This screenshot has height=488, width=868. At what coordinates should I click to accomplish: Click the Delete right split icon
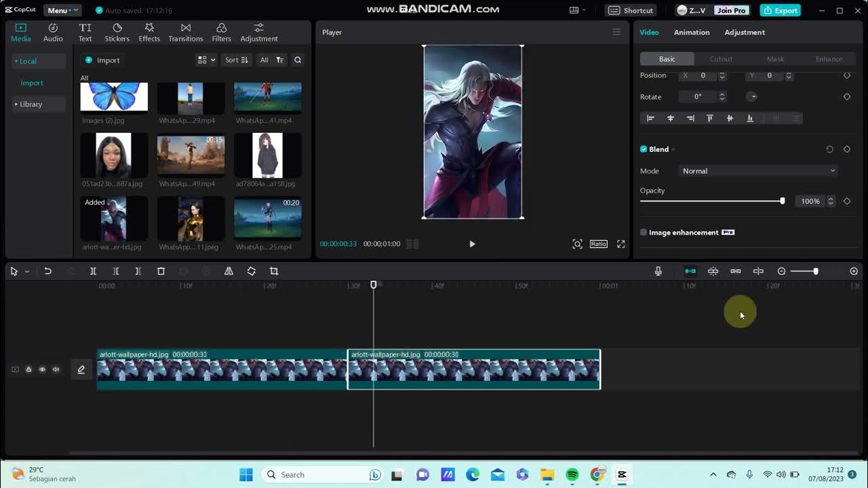tap(138, 271)
